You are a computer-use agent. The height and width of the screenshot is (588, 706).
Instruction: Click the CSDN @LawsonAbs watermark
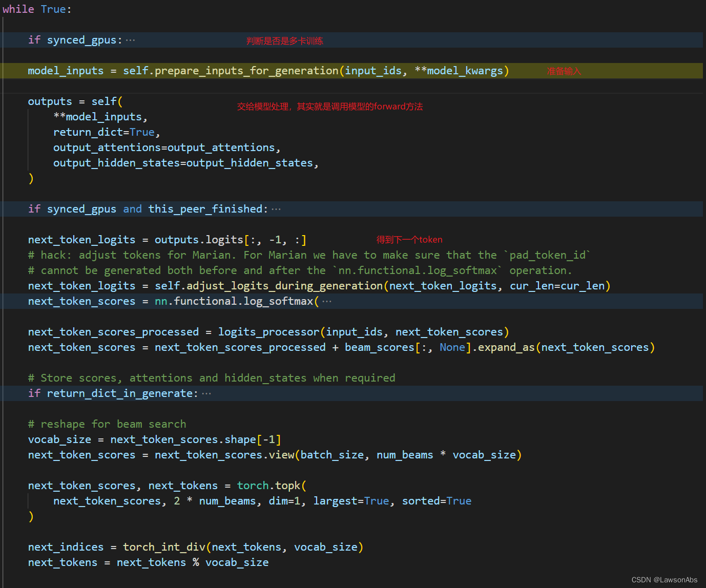click(x=665, y=580)
